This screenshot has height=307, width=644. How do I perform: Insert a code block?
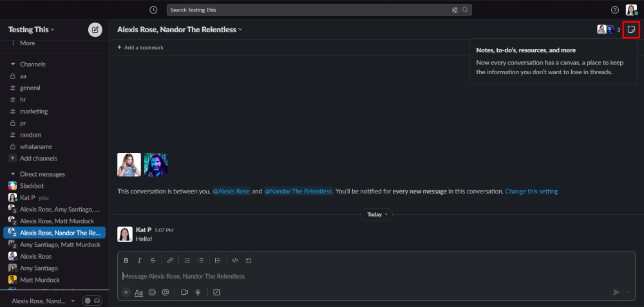[x=249, y=261]
